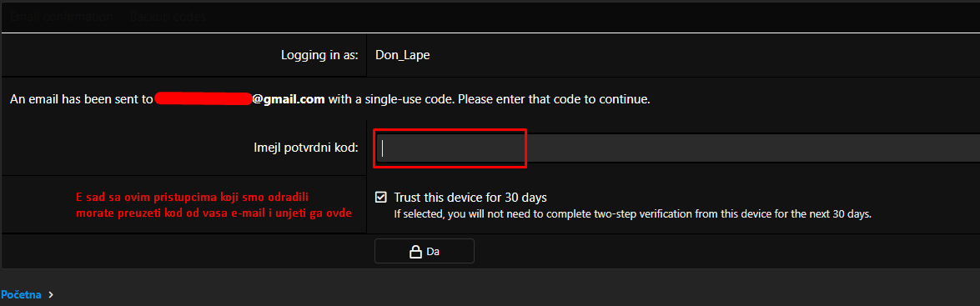
Task: Click the two-step verification description text
Action: (632, 214)
